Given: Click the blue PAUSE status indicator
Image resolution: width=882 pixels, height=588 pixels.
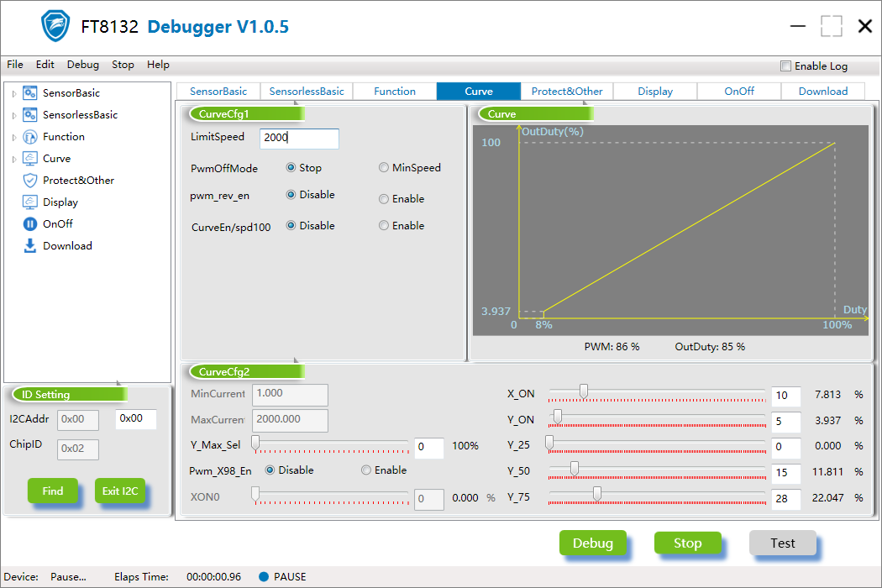Looking at the screenshot, I should 263,577.
